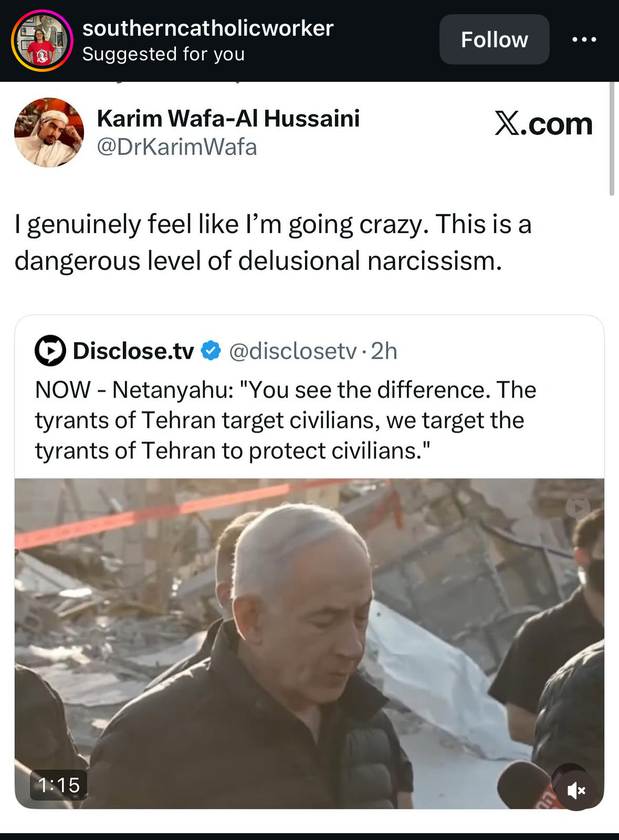Image resolution: width=619 pixels, height=840 pixels.
Task: Click the @disclosetv handle
Action: coord(293,351)
